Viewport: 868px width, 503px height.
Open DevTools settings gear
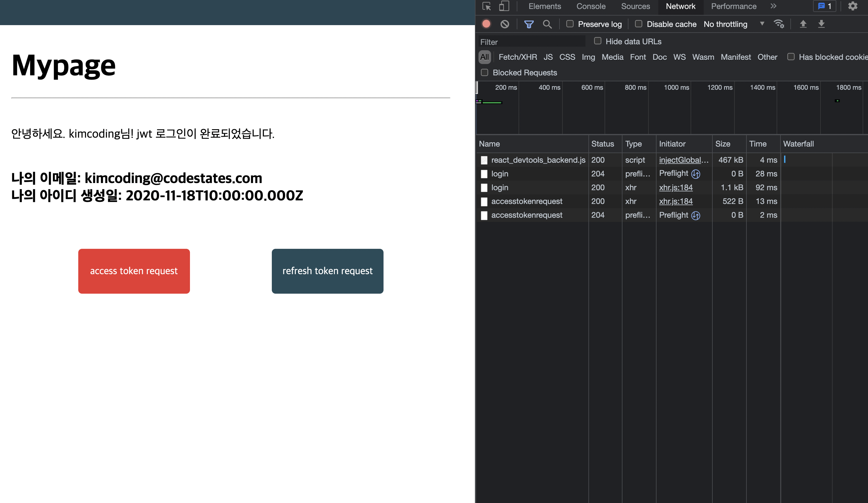point(852,6)
